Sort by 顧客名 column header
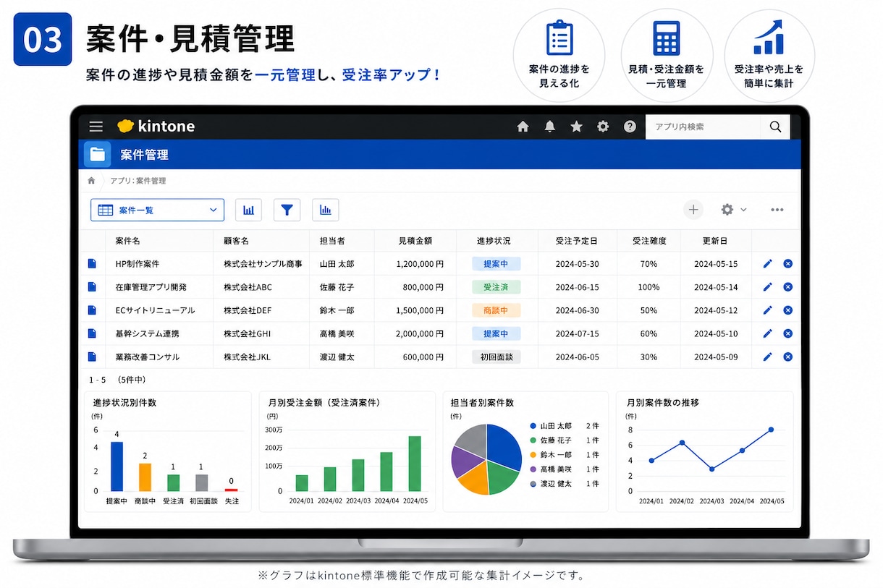Viewport: 883px width, 588px height. click(x=236, y=241)
